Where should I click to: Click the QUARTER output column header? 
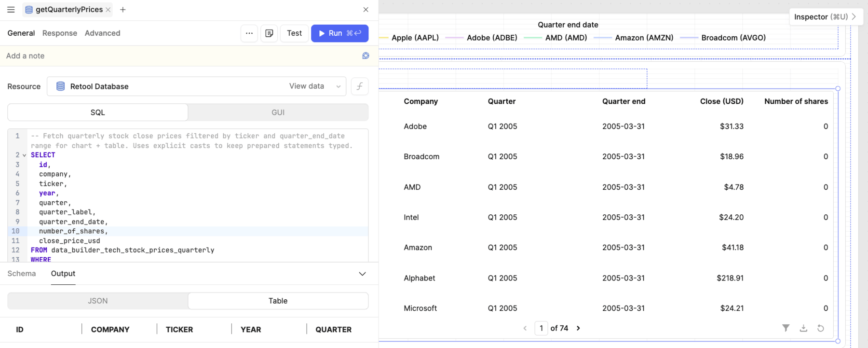(333, 330)
